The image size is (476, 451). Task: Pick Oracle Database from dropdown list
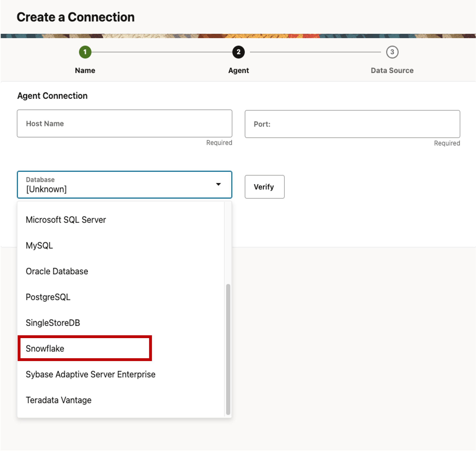coord(57,271)
